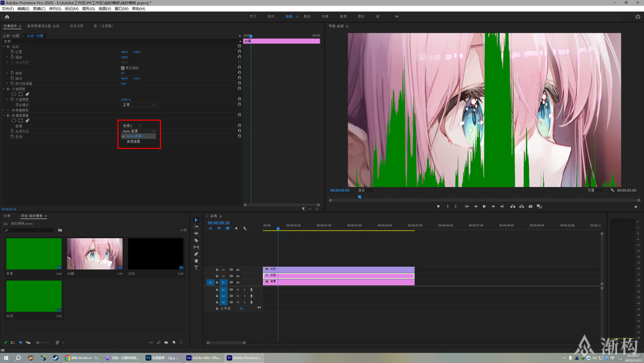This screenshot has width=644, height=363.
Task: Select the Type tool
Action: pos(196,267)
